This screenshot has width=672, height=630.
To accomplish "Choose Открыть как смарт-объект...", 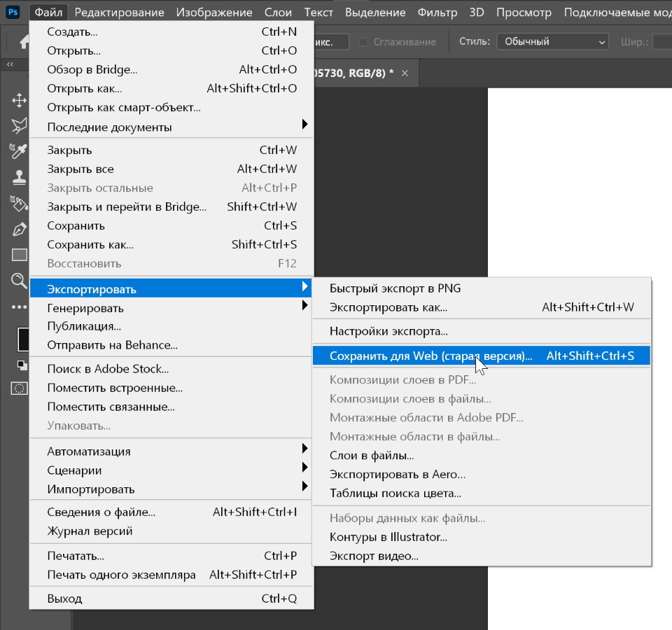I will 171,107.
